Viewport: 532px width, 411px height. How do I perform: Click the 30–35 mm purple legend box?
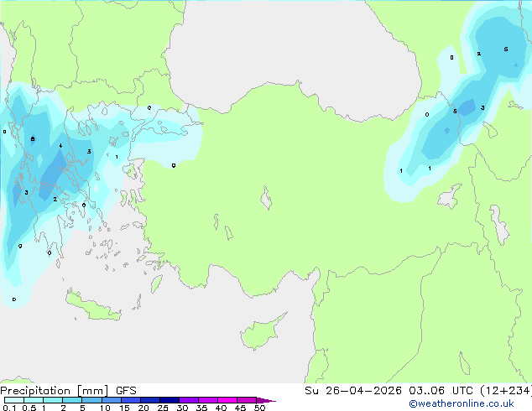(189, 400)
